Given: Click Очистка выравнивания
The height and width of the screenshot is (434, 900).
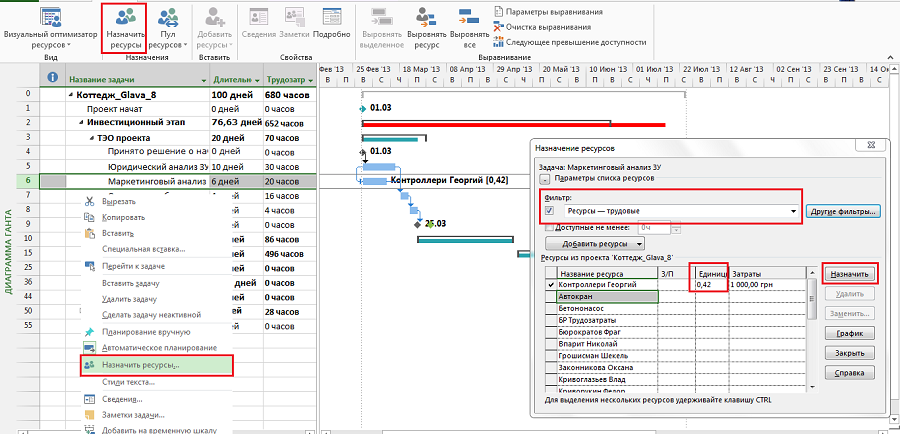Looking at the screenshot, I should click(542, 27).
